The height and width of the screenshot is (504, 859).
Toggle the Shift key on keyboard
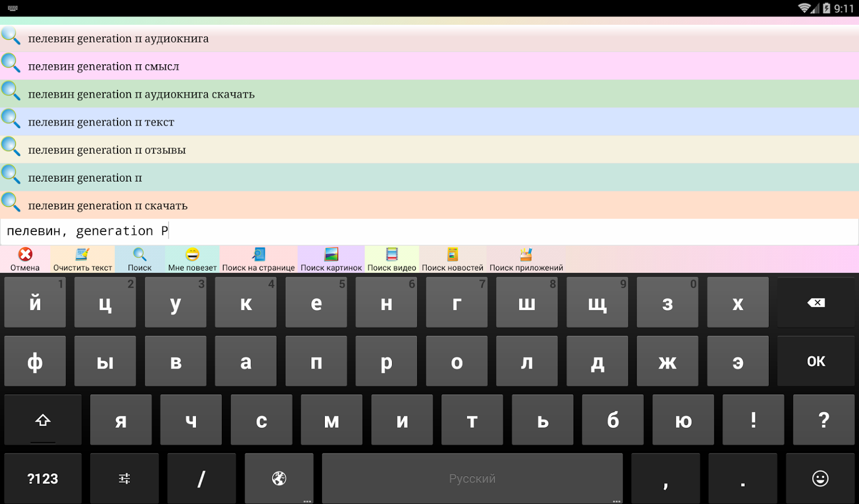click(43, 420)
